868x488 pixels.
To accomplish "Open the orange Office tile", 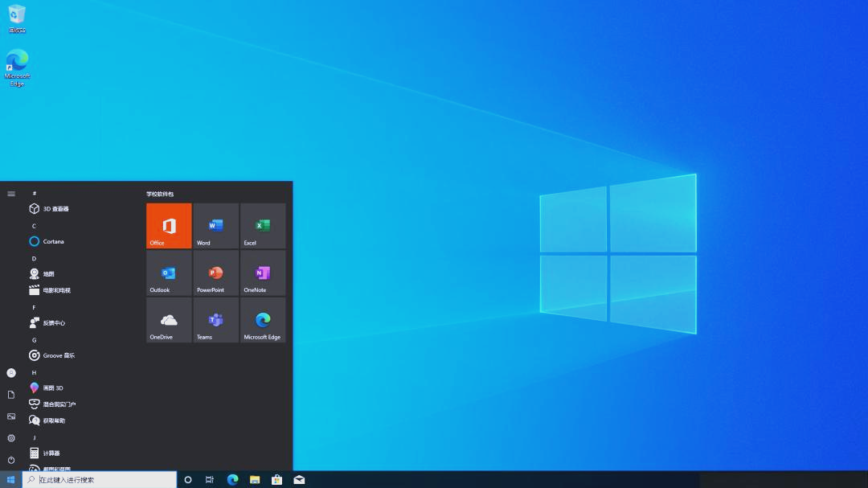I will pos(167,226).
